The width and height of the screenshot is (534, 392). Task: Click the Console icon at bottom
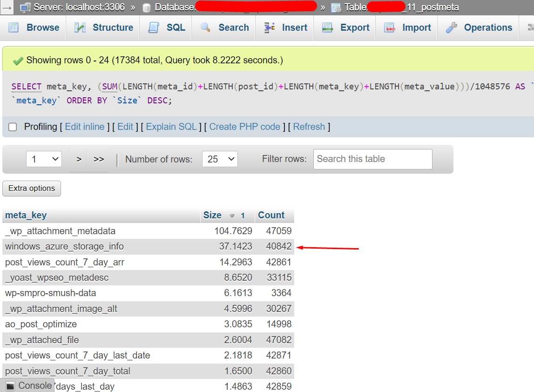pyautogui.click(x=11, y=386)
